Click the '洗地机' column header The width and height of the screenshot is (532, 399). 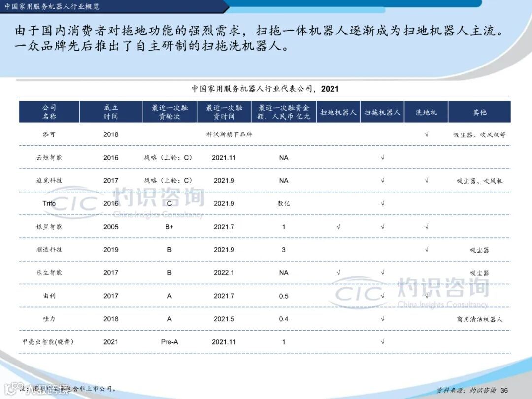(x=427, y=112)
